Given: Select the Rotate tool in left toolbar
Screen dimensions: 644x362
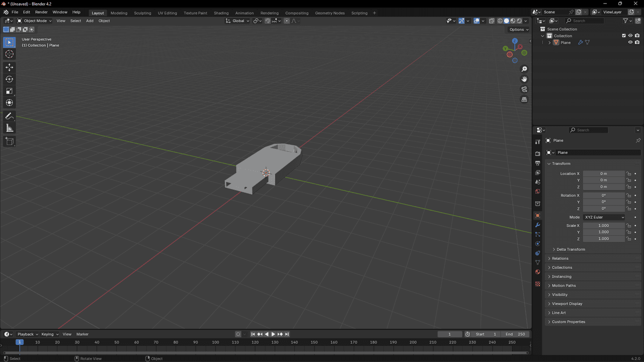Looking at the screenshot, I should (9, 79).
